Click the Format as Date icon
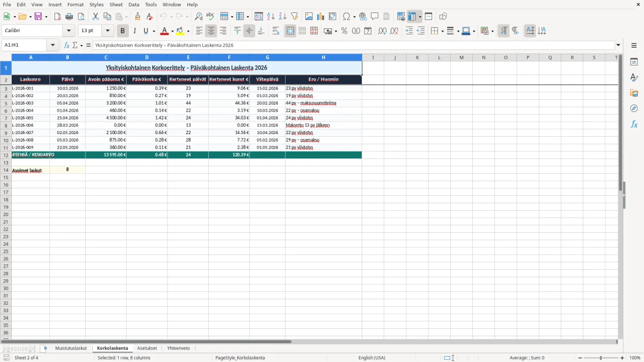Screen dimensions: 644x362 point(368,31)
